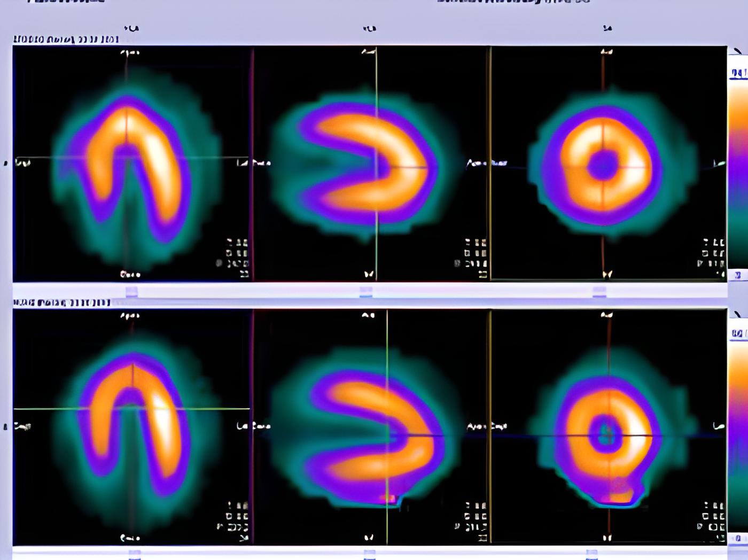The image size is (748, 560).
Task: Click the slice slider handle under bottom-right image
Action: pyautogui.click(x=591, y=555)
